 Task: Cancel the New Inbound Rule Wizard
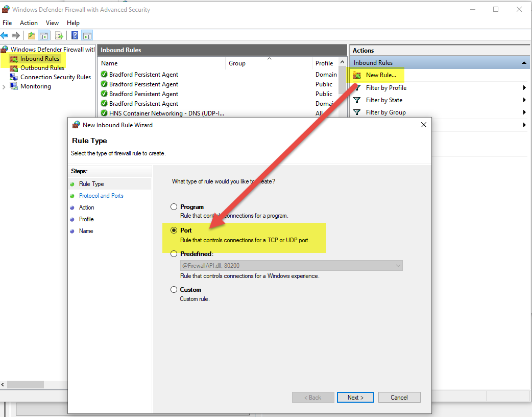pyautogui.click(x=399, y=398)
